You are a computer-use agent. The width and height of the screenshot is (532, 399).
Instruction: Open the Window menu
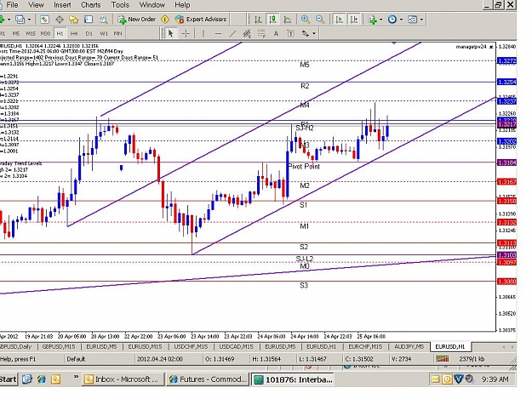pos(152,5)
